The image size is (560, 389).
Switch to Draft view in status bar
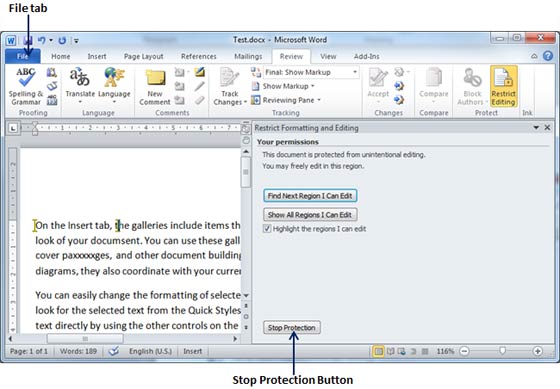[425, 351]
